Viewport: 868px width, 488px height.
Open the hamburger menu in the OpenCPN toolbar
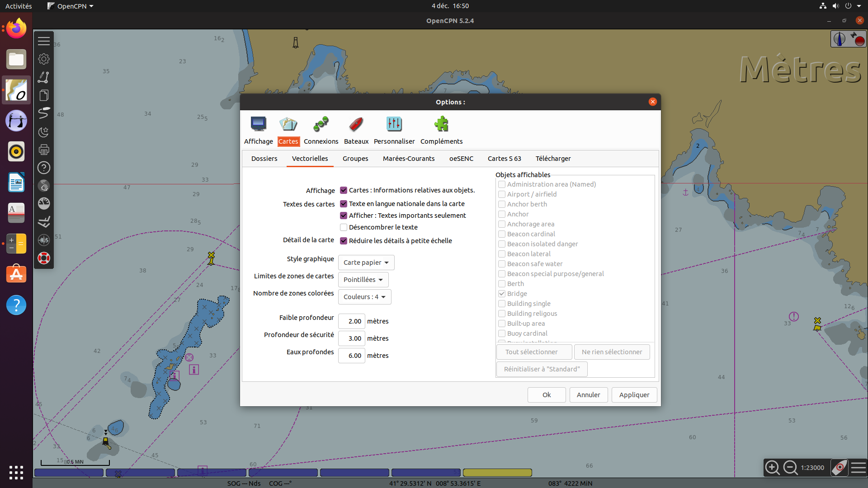click(x=44, y=41)
